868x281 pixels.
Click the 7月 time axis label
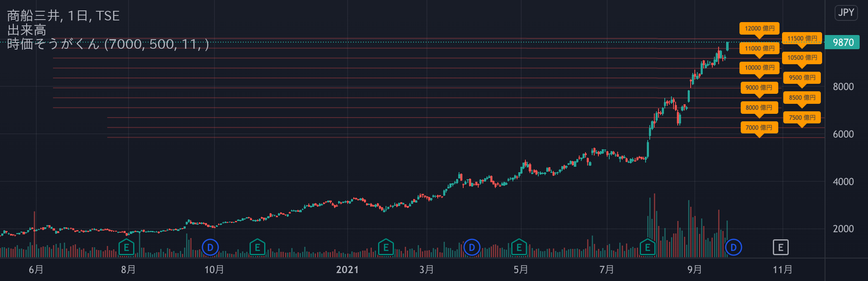pyautogui.click(x=607, y=270)
